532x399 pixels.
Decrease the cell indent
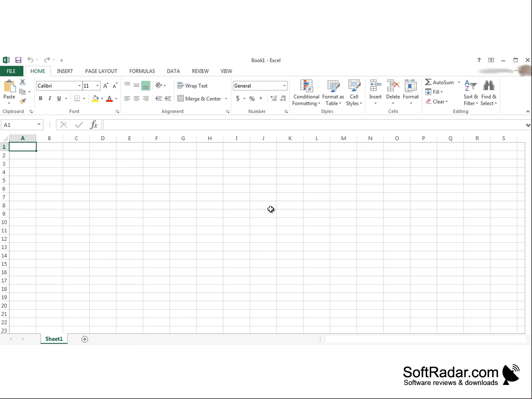pyautogui.click(x=158, y=99)
